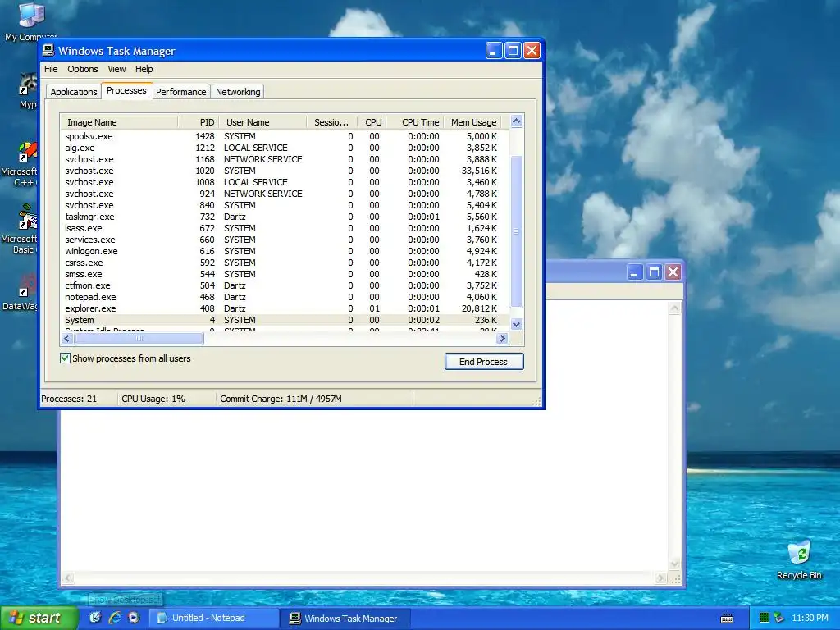Image resolution: width=840 pixels, height=630 pixels.
Task: Select the lsass.exe process
Action: coord(285,228)
